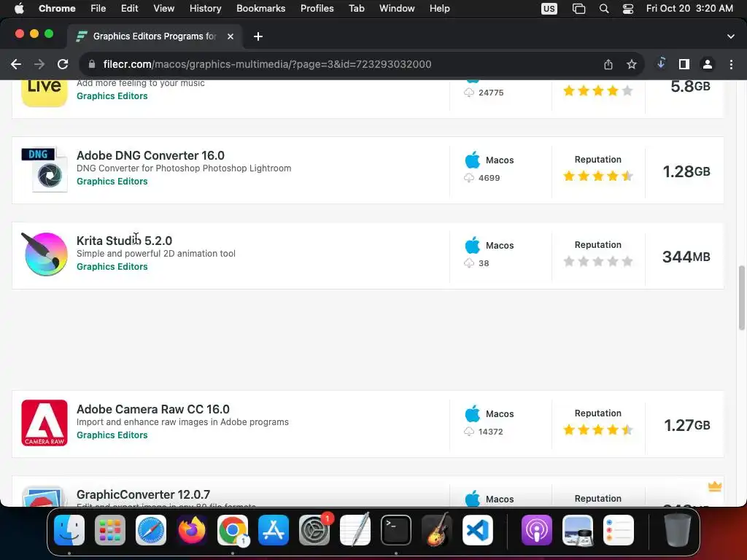Click the 1.28GB size text
Screen dimensions: 747x560
click(x=686, y=171)
